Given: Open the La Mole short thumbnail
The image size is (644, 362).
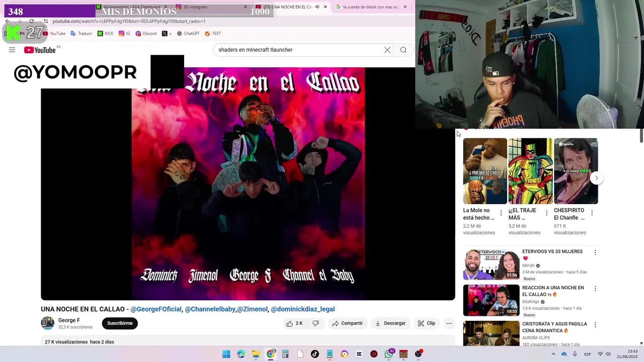Looking at the screenshot, I should (485, 171).
